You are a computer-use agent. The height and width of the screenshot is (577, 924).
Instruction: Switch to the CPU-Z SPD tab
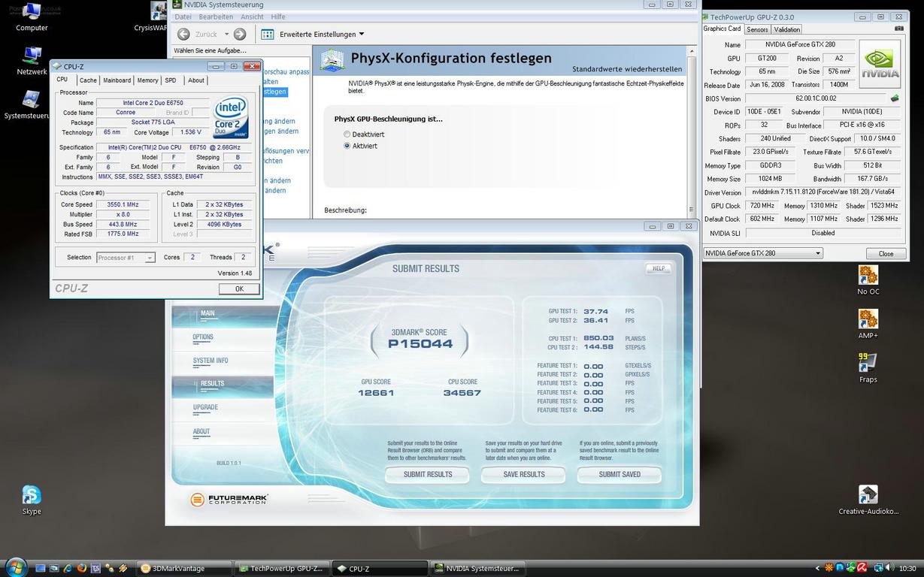click(171, 80)
